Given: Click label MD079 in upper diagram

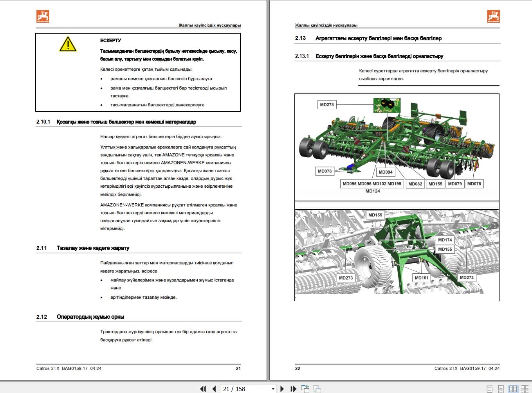Looking at the screenshot, I should [455, 184].
